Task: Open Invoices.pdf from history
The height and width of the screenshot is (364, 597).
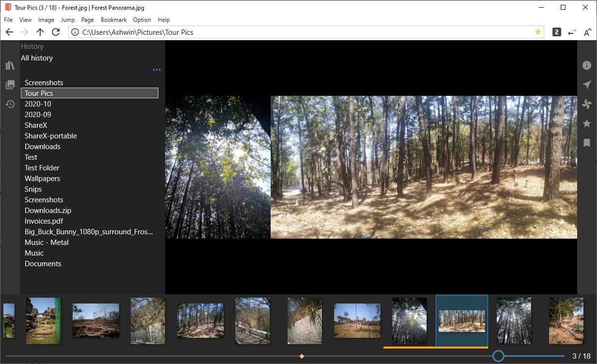Action: pos(90,221)
